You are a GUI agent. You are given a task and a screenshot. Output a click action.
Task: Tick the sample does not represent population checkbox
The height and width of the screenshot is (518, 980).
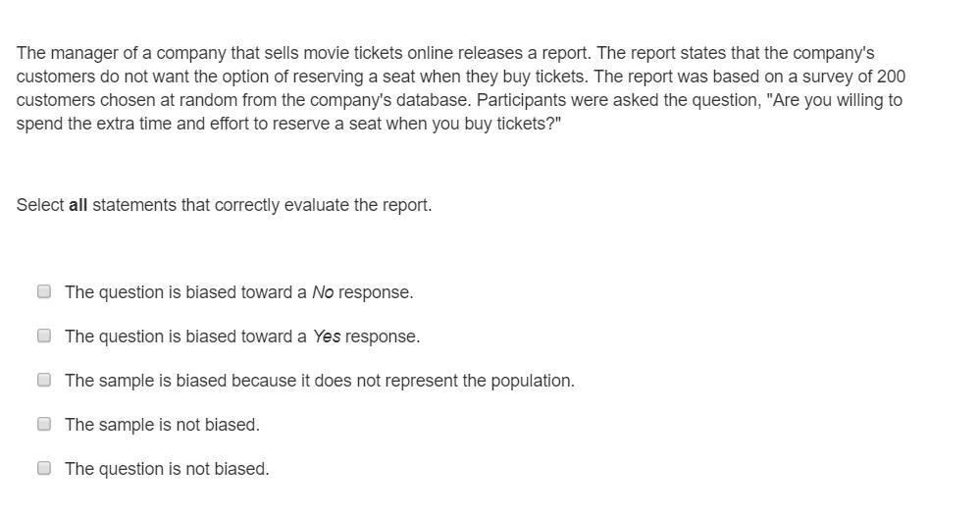44,380
